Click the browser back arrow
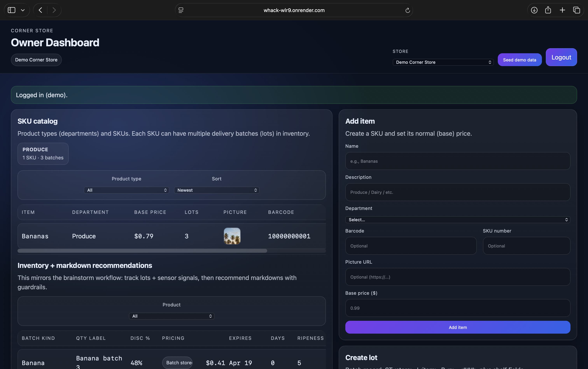Screen dimensions: 588x369 [40, 10]
